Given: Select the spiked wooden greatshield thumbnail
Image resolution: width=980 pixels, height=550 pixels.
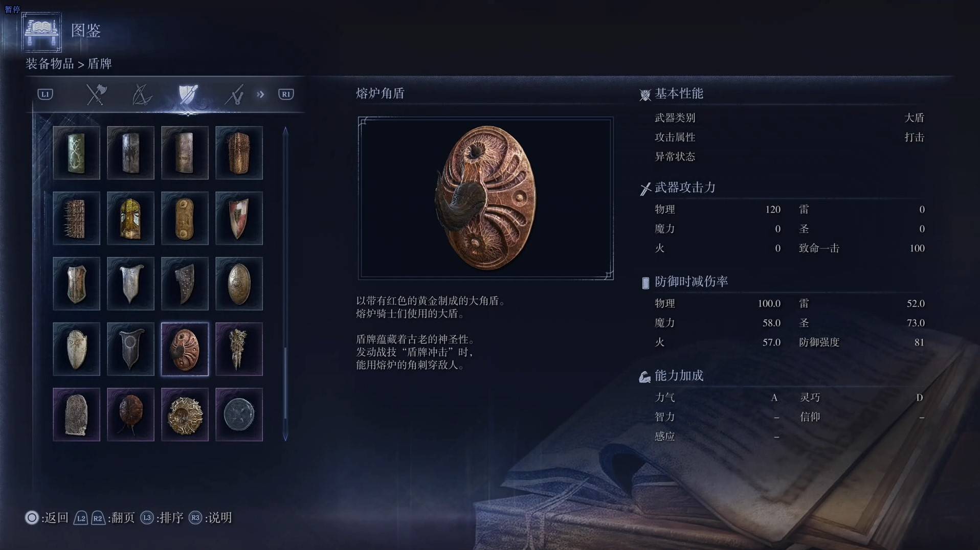Looking at the screenshot, I should tap(76, 218).
